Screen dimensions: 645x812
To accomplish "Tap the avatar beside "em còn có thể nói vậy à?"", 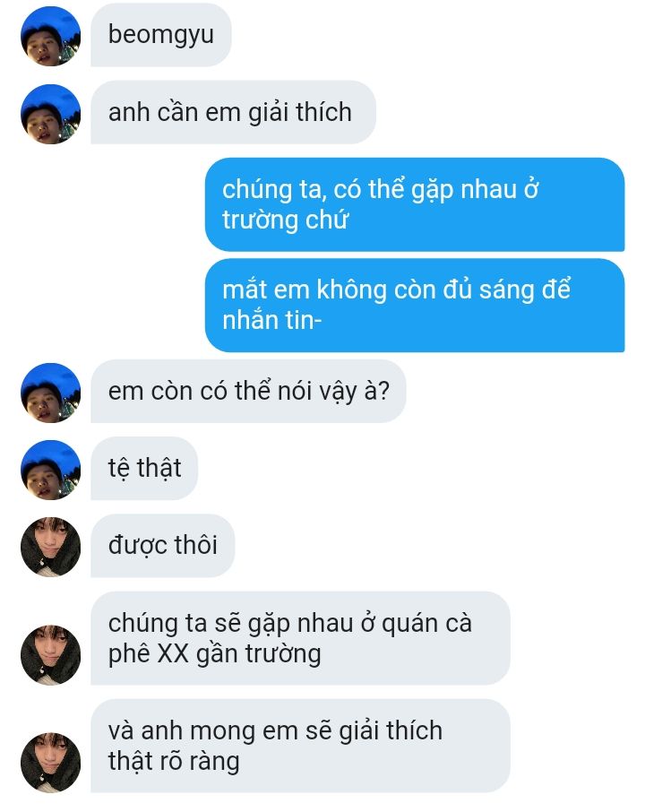I will (50, 393).
